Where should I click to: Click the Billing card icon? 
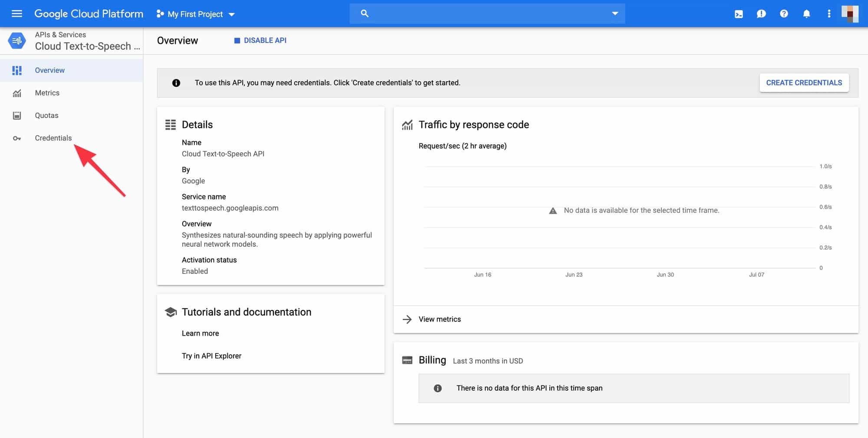pos(407,360)
